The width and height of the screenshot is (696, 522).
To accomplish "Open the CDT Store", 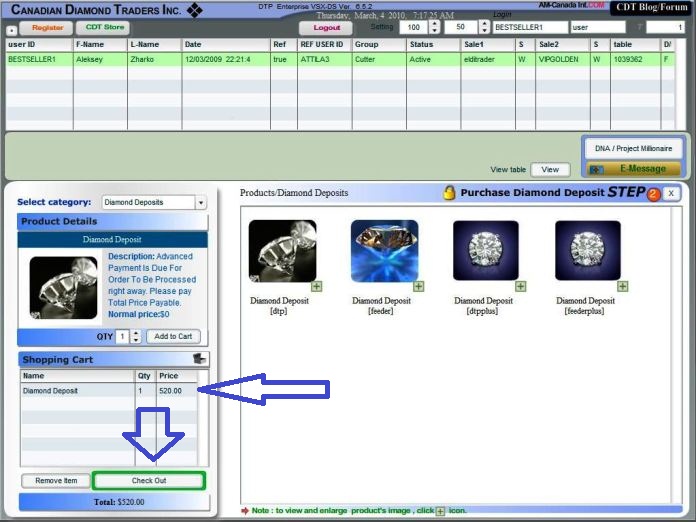I will click(105, 27).
